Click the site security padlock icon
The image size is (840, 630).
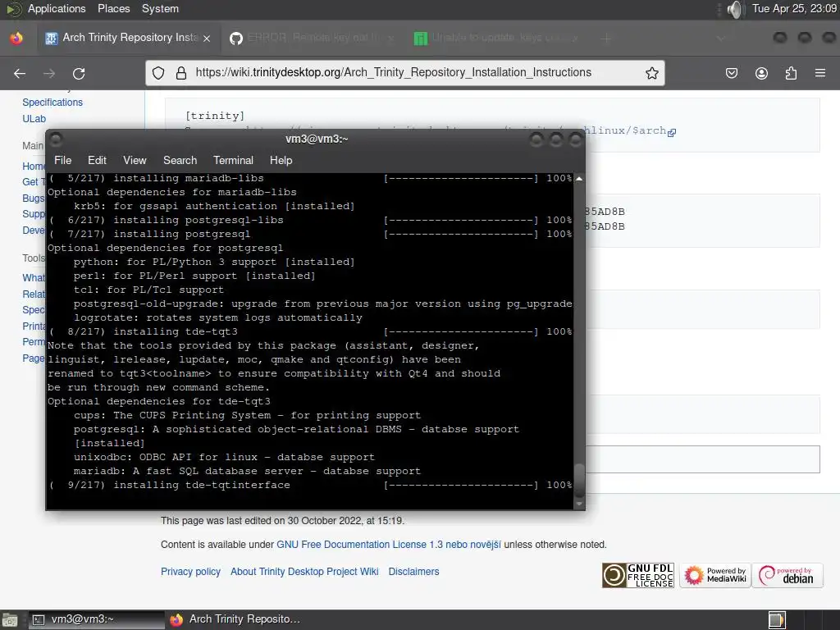[x=181, y=73]
